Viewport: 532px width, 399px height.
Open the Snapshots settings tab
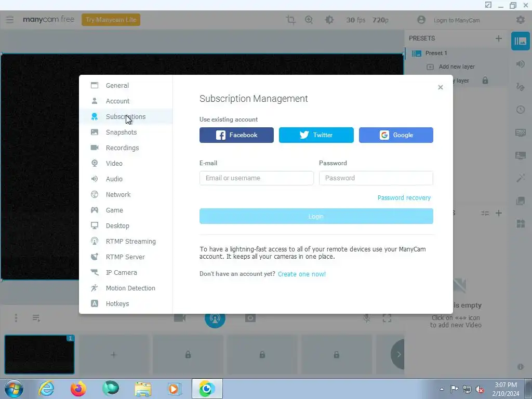pyautogui.click(x=126, y=132)
